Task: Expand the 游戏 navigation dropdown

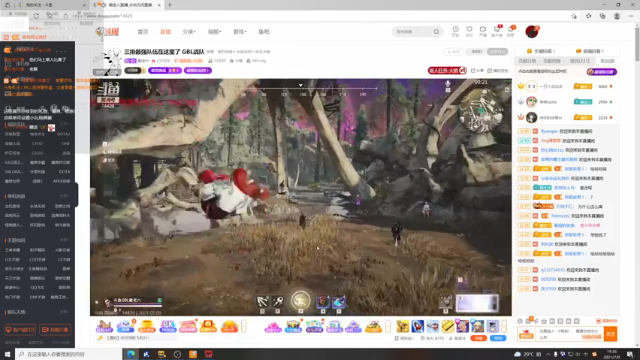Action: coord(240,32)
